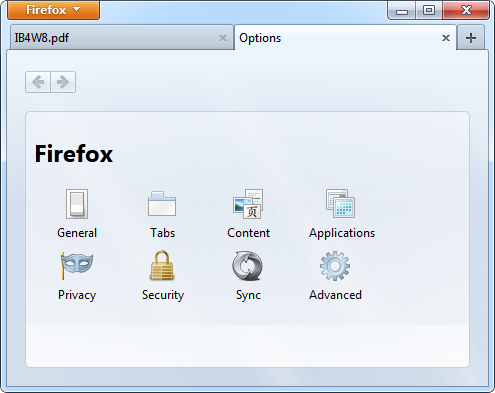Image resolution: width=495 pixels, height=393 pixels.
Task: Close the Options tab
Action: coord(446,38)
